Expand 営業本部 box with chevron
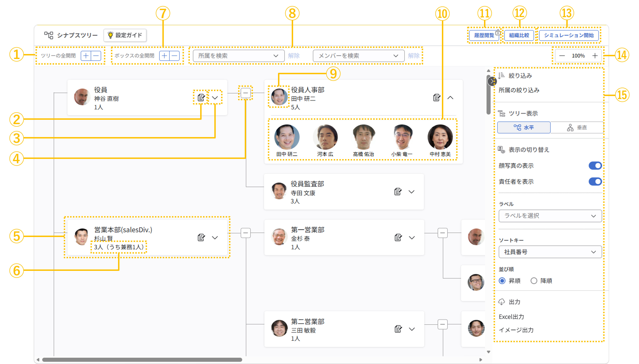Screen dimensions: 639x364 tap(215, 238)
